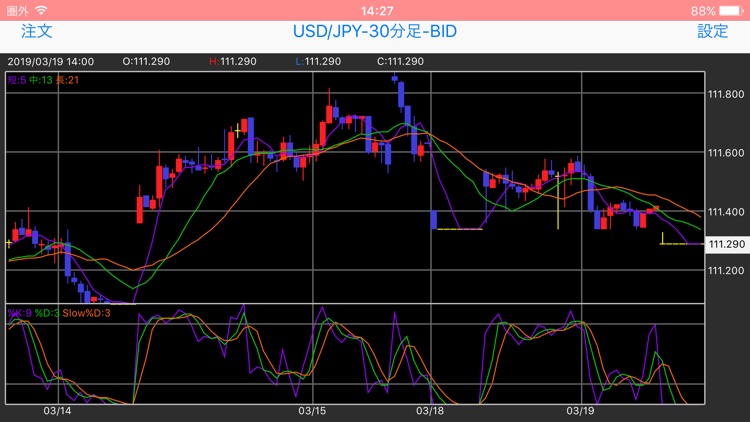
Task: Tap the 03/15 date axis label
Action: pos(312,411)
